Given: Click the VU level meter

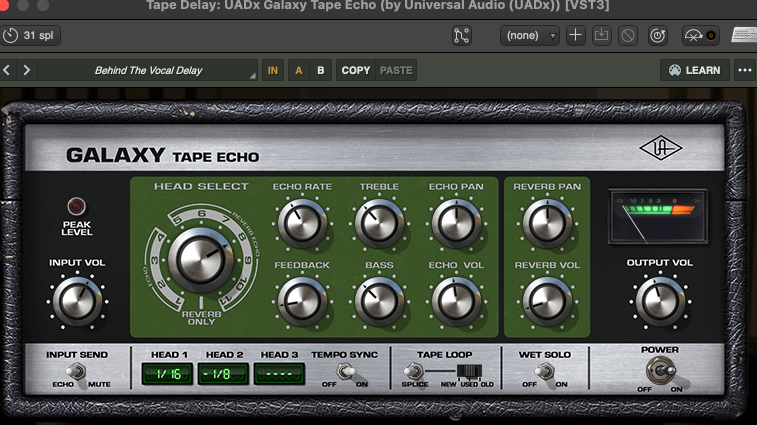Looking at the screenshot, I should (658, 216).
